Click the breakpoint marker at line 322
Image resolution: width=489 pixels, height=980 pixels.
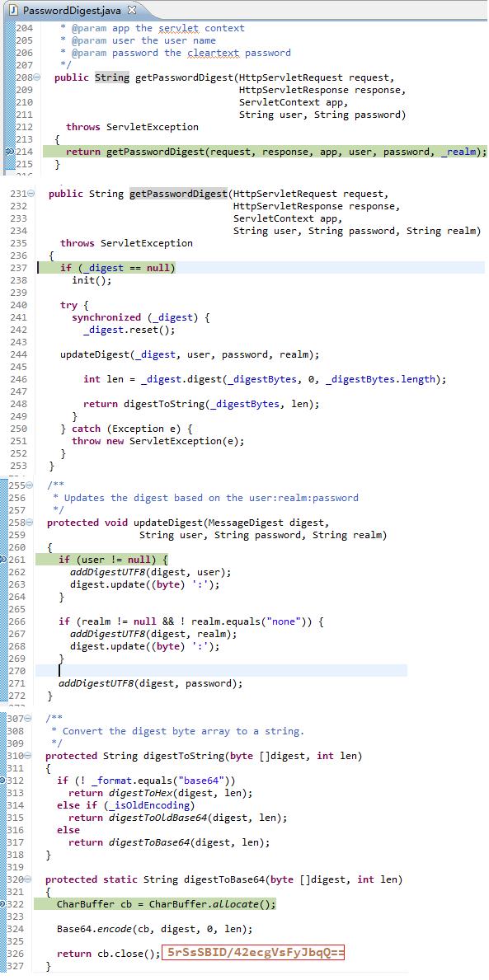tap(3, 904)
